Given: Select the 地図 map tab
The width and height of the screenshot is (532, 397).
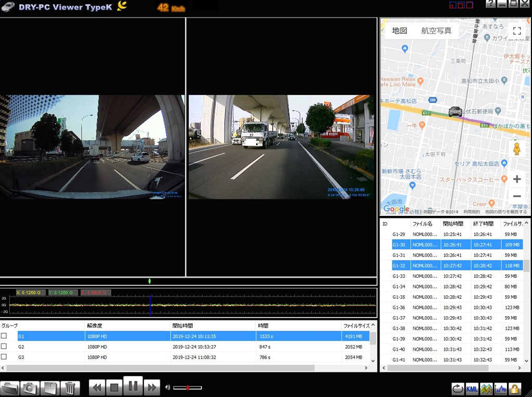Looking at the screenshot, I should (x=400, y=31).
